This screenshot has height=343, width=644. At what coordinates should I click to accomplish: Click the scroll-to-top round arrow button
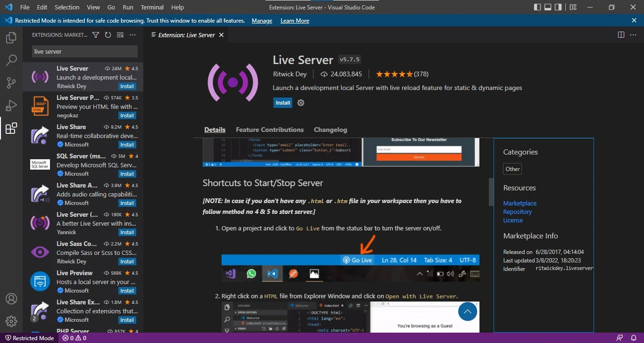468,311
